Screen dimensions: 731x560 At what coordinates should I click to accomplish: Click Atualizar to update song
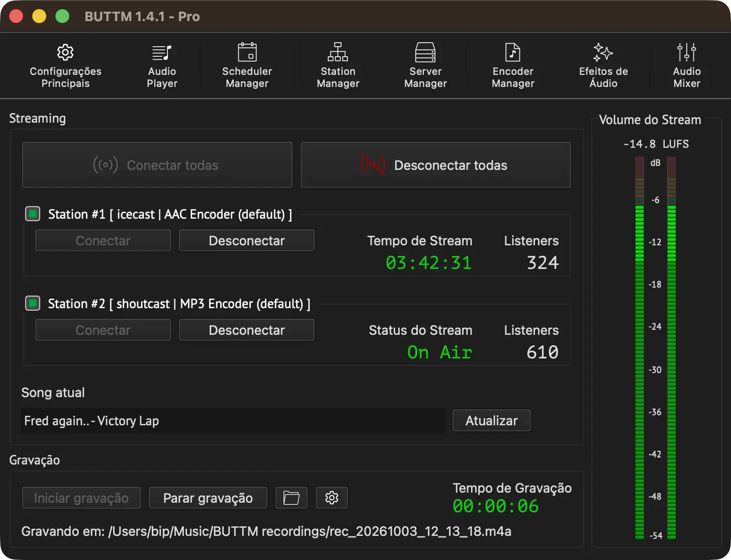(x=492, y=420)
